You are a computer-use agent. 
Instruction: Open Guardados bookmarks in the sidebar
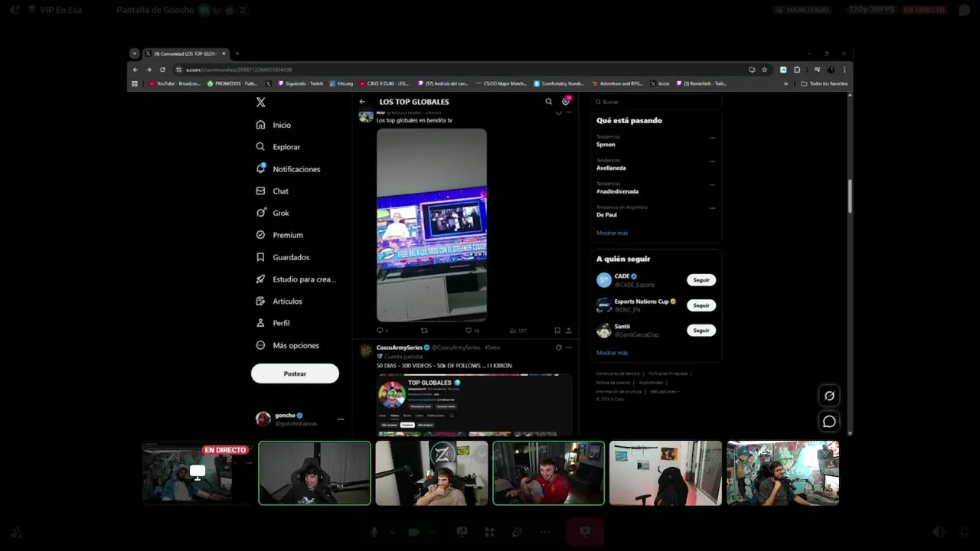pyautogui.click(x=283, y=257)
